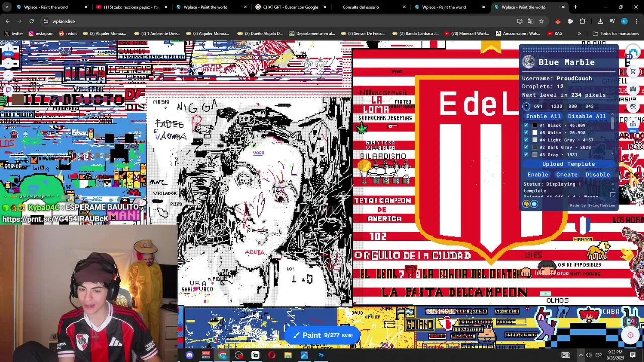Viewport: 644px width, 362px height.
Task: Open Photoshop from the taskbar
Action: 321,355
